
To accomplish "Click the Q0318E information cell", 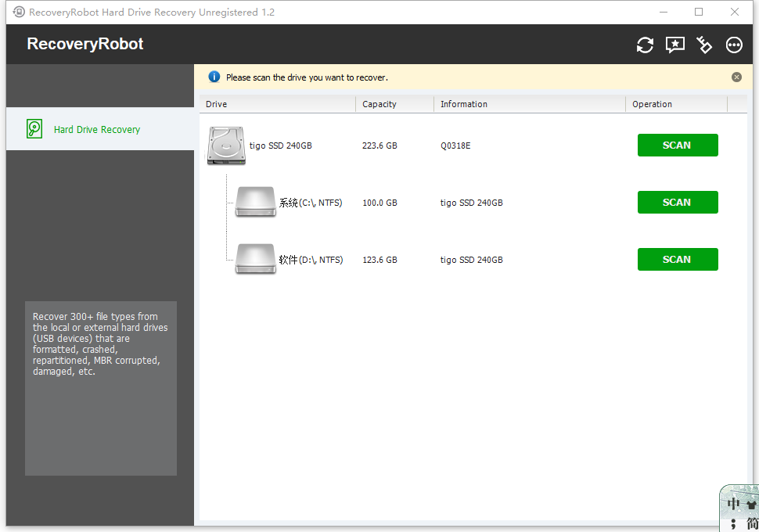I will tap(455, 146).
